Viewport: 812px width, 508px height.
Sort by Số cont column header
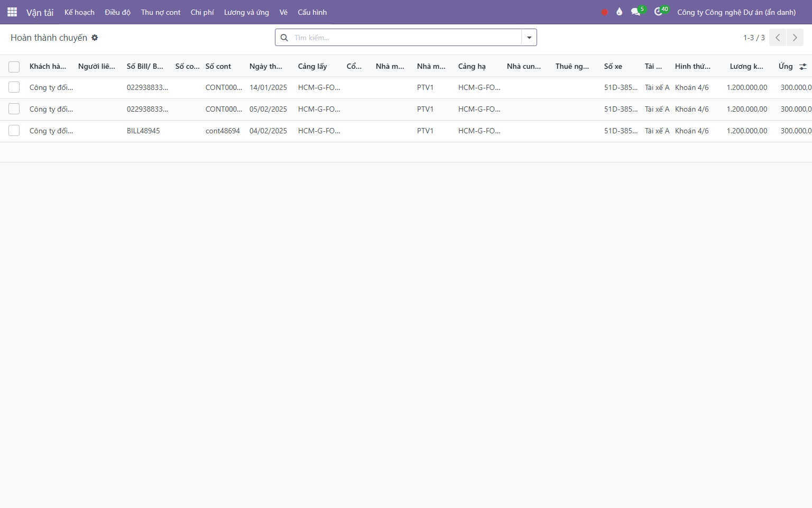click(x=218, y=66)
